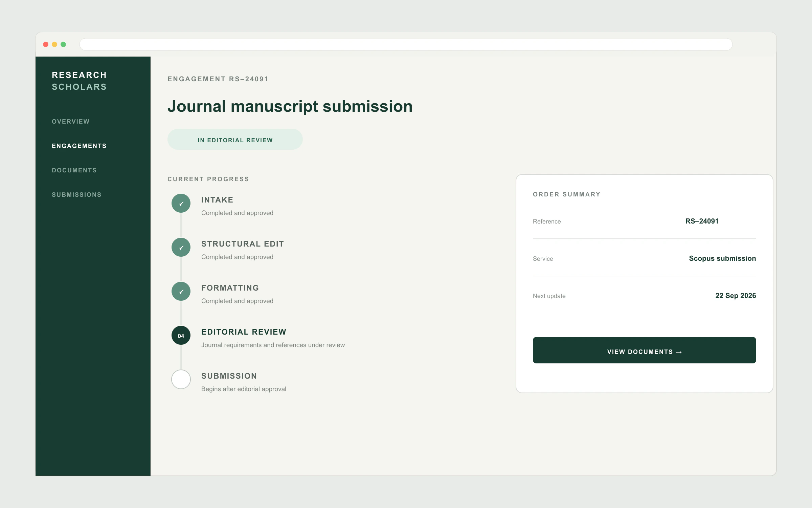Click the EDITORIAL REVIEW step title

[x=244, y=332]
